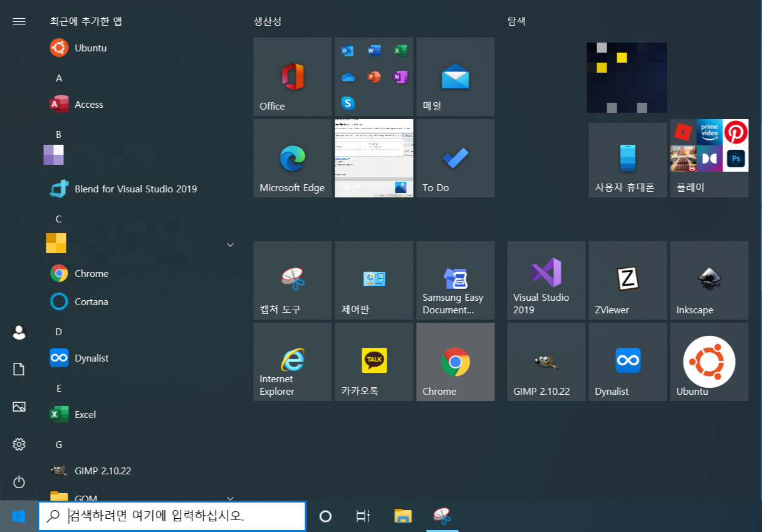Focus the taskbar search box
This screenshot has height=532, width=762.
172,516
